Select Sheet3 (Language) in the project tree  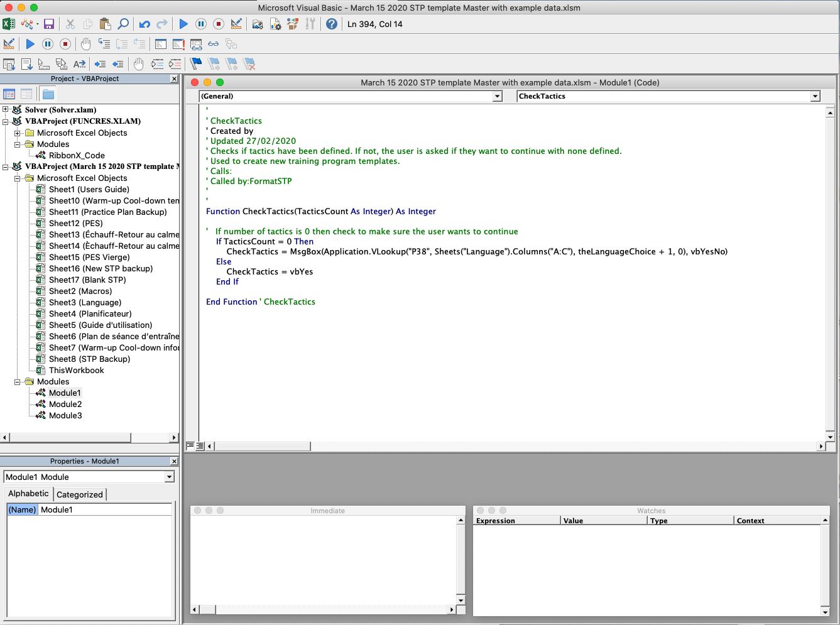[x=85, y=302]
